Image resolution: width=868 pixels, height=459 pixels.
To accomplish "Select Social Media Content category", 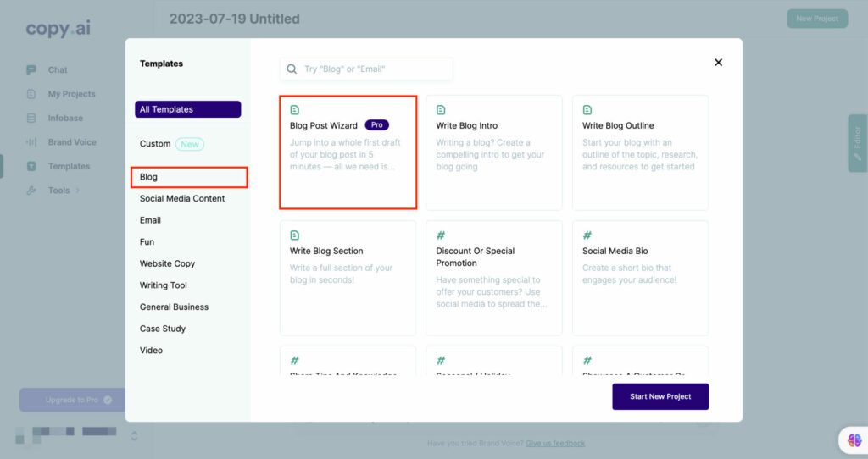I will pos(182,198).
